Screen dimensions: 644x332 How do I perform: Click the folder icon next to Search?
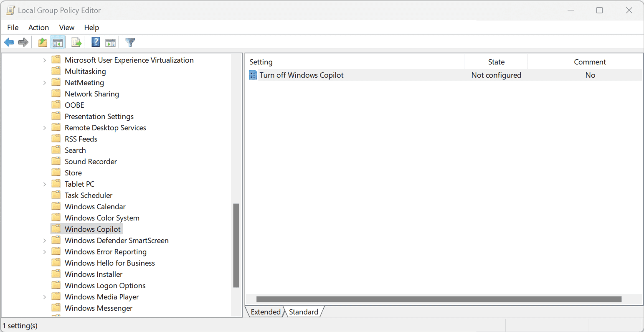pyautogui.click(x=56, y=150)
